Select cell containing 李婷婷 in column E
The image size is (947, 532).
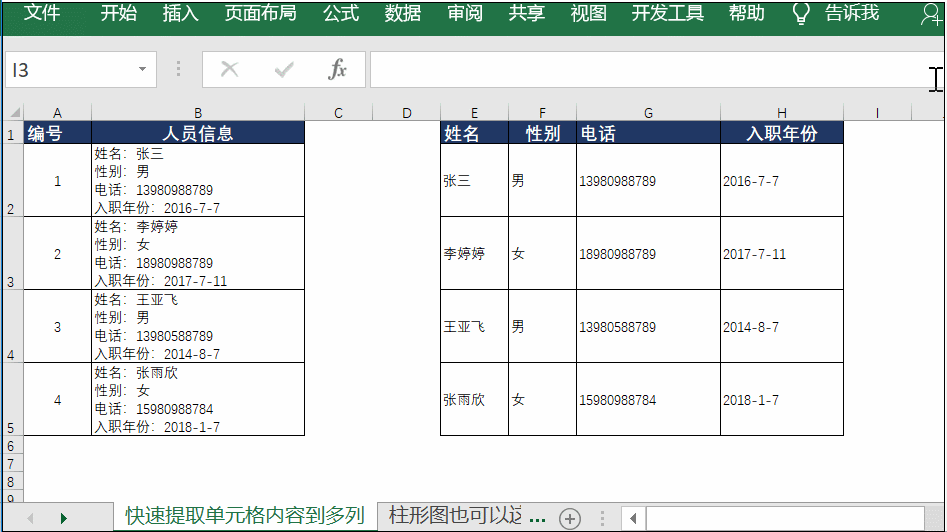474,254
